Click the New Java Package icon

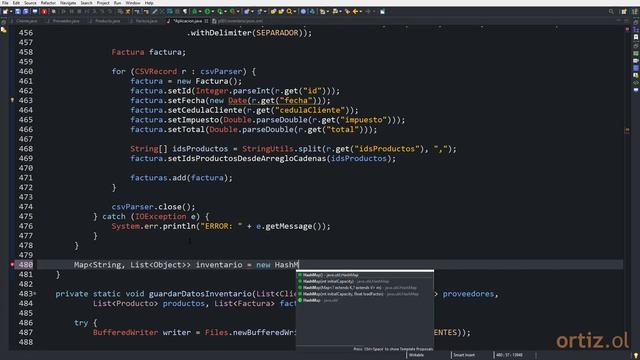(x=246, y=11)
